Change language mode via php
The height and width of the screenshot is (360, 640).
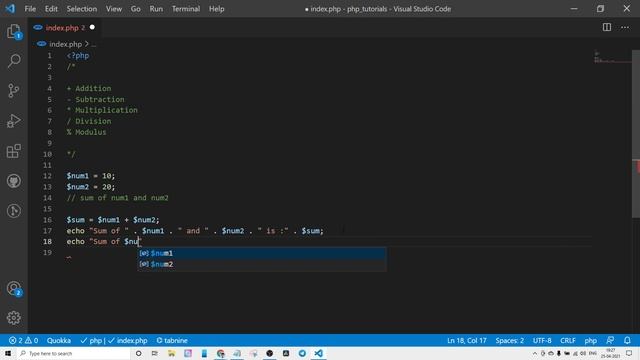[591, 340]
